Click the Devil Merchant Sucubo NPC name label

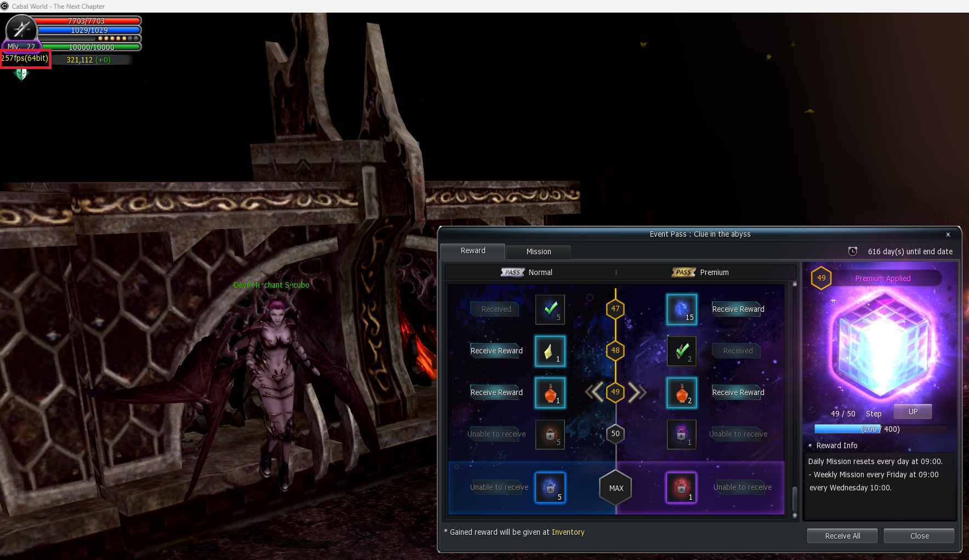click(x=271, y=285)
